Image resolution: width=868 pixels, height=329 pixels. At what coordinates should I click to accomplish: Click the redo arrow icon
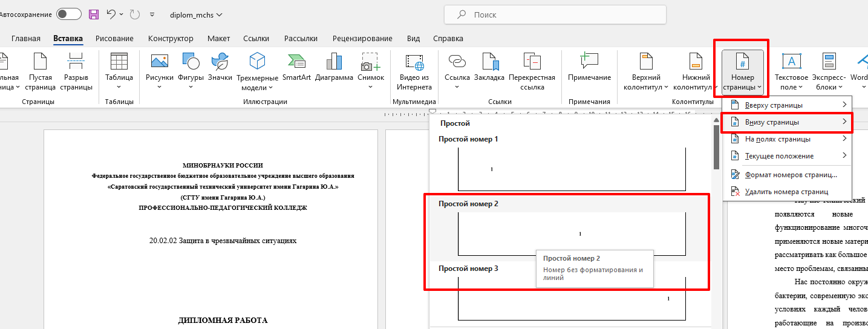134,14
